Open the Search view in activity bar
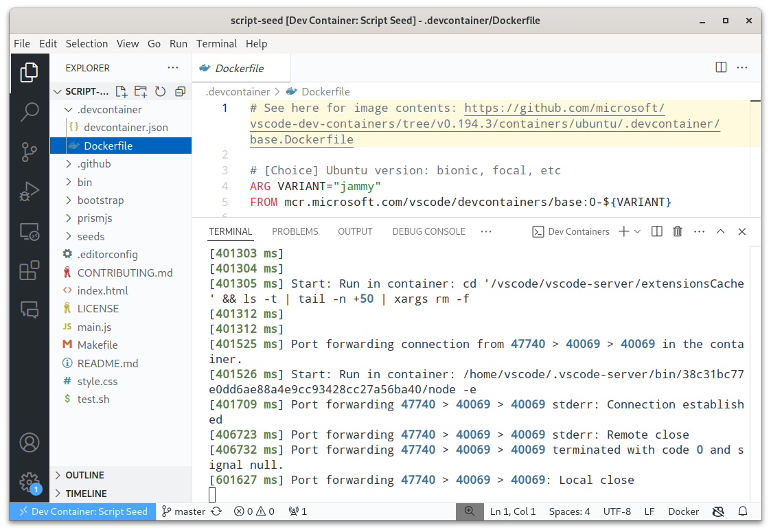 [29, 112]
